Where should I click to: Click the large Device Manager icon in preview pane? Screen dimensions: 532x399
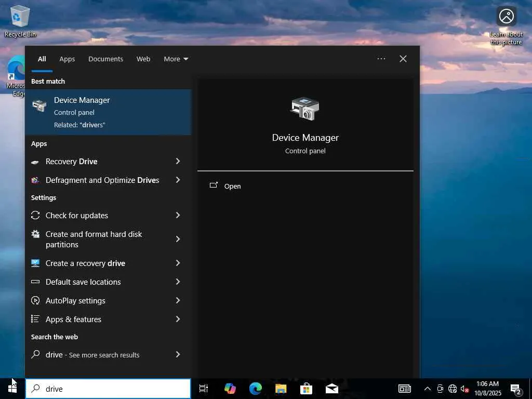coord(304,109)
